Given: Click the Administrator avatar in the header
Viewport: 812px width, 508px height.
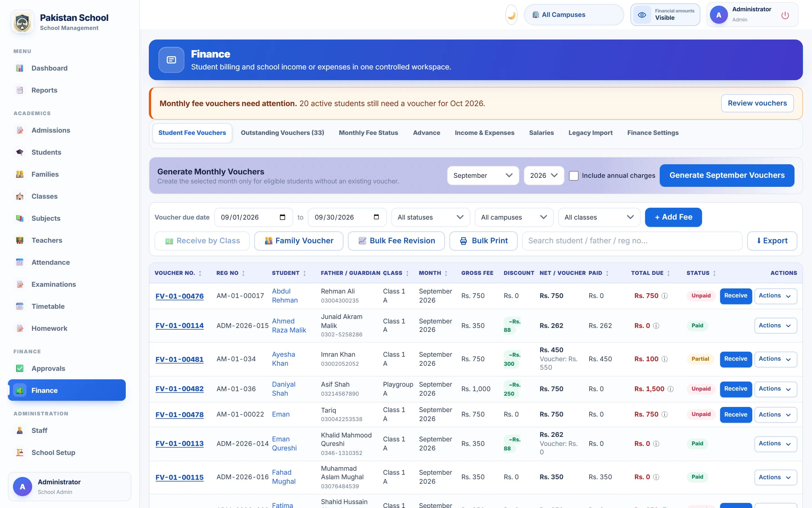Looking at the screenshot, I should coord(718,15).
